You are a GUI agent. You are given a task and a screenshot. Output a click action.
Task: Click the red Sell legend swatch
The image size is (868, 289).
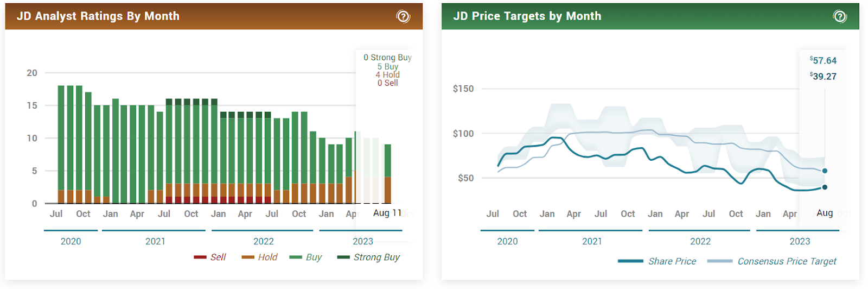click(x=200, y=257)
